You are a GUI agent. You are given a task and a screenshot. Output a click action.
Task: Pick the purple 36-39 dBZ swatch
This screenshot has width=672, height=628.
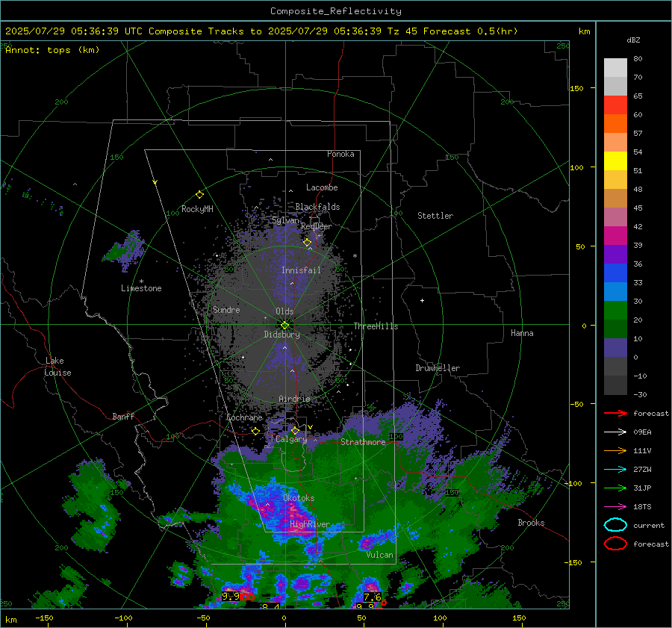point(615,254)
